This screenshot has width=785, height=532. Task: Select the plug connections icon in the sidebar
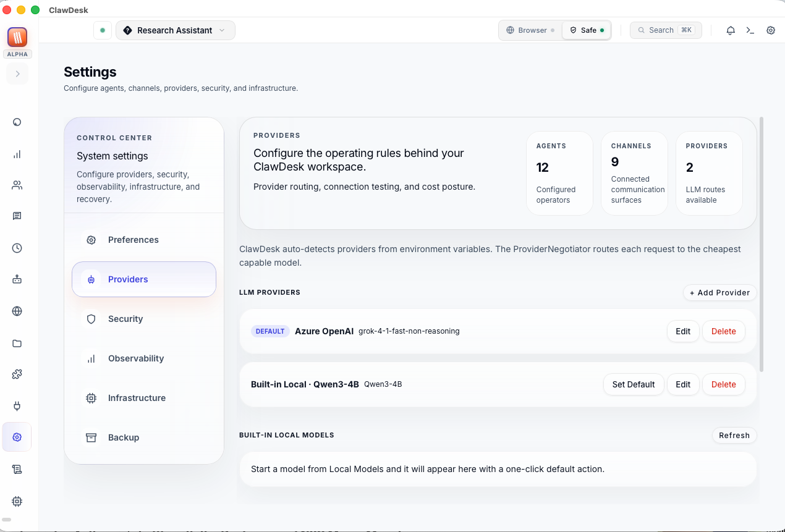point(17,406)
